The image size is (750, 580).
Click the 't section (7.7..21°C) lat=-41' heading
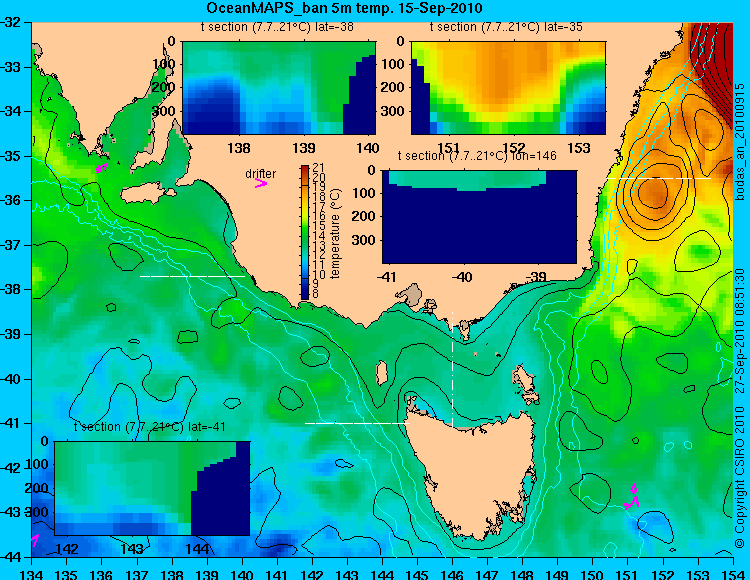(150, 427)
